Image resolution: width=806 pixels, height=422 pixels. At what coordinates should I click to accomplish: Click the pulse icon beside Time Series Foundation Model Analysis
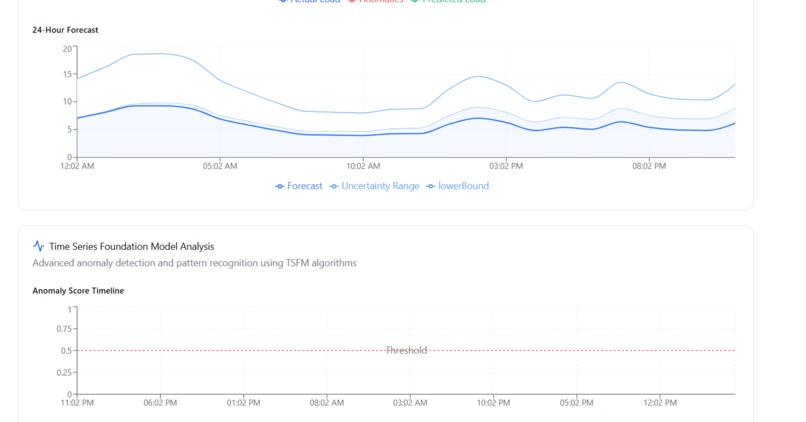coord(39,246)
